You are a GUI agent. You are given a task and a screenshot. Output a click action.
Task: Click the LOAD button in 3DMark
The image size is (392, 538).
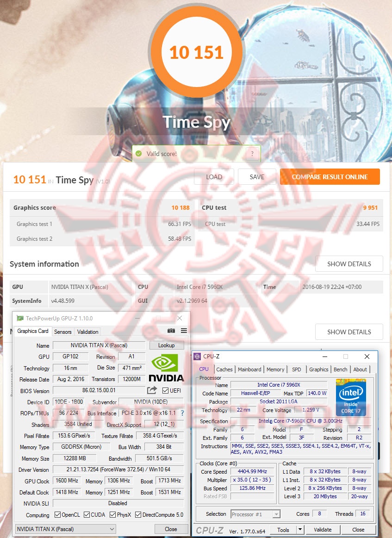click(214, 177)
